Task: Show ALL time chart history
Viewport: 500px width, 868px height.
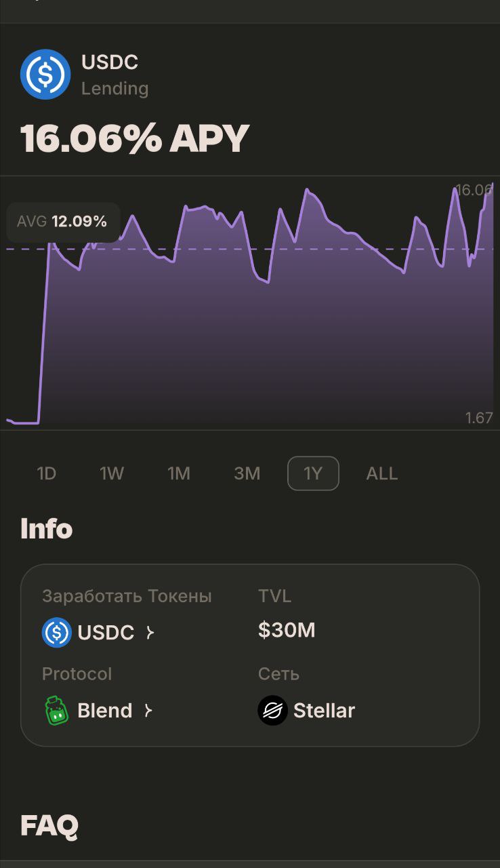Action: pyautogui.click(x=382, y=473)
